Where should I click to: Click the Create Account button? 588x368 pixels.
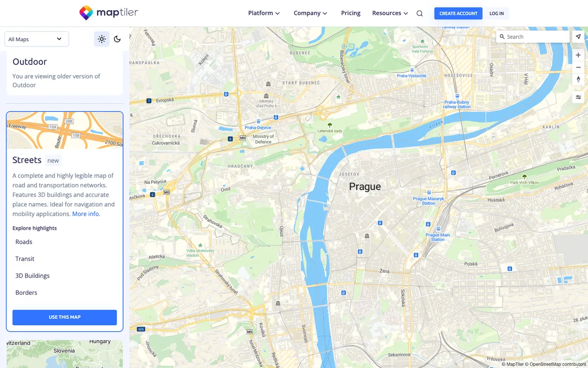click(458, 13)
